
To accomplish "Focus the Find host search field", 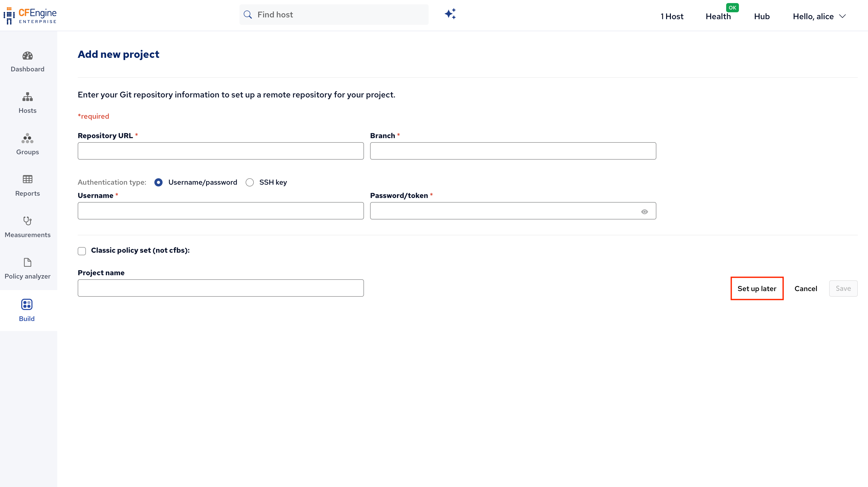I will point(334,15).
